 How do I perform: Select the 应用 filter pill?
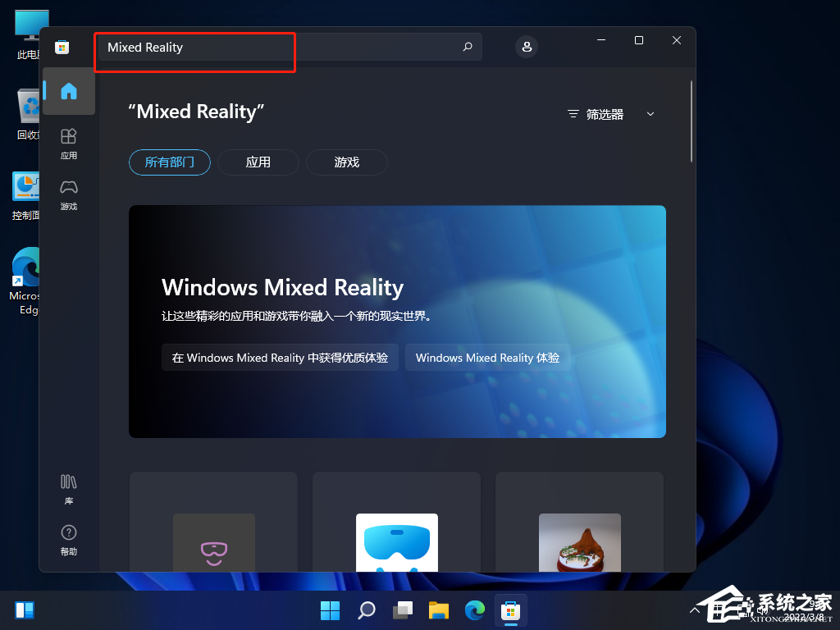(258, 162)
